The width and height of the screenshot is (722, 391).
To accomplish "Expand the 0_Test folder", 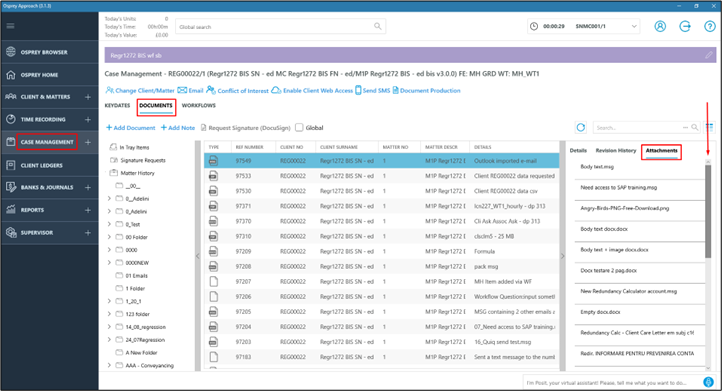I will [109, 224].
